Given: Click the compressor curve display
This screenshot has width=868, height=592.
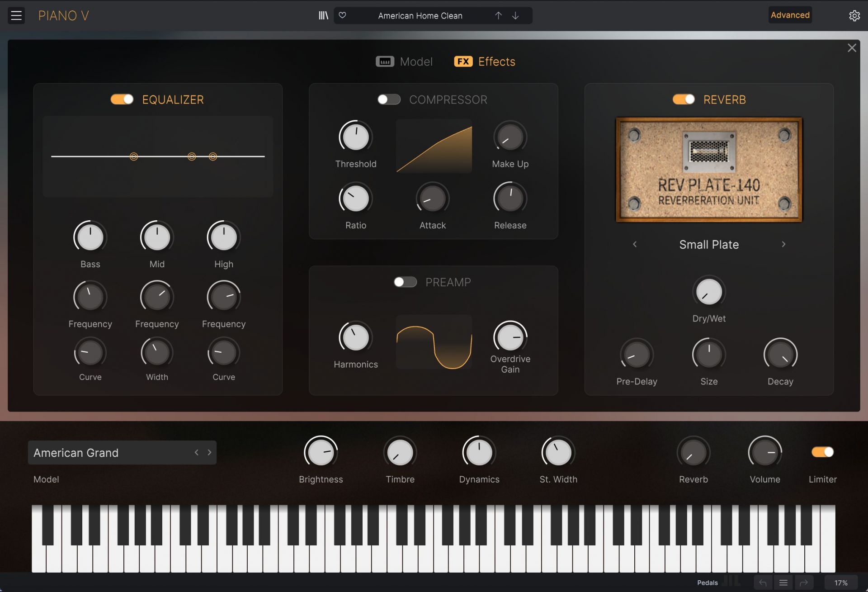Looking at the screenshot, I should (x=434, y=146).
